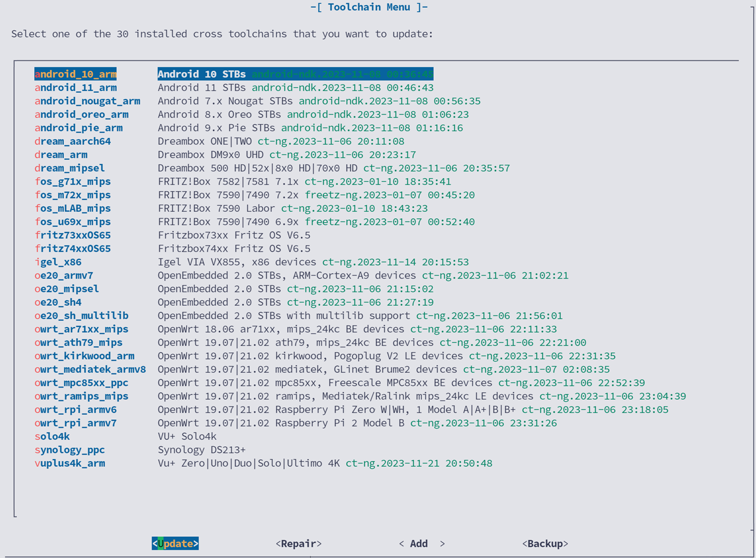
Task: Click timestamp 'freetz-ng.2023-01-07 00:45:20'
Action: tap(390, 195)
